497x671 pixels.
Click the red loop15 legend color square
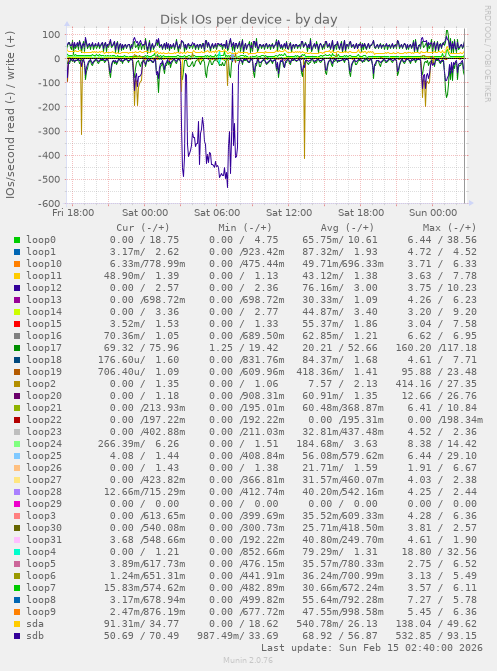click(x=17, y=324)
